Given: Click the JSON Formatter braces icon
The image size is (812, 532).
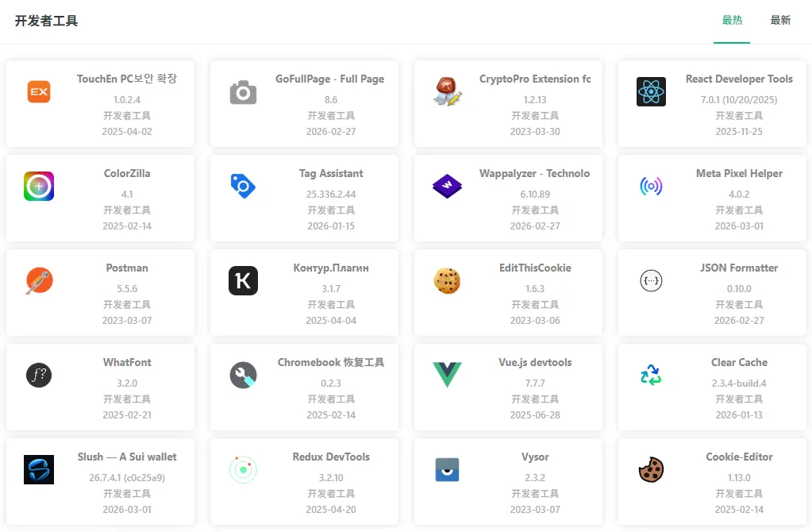Looking at the screenshot, I should pos(651,281).
